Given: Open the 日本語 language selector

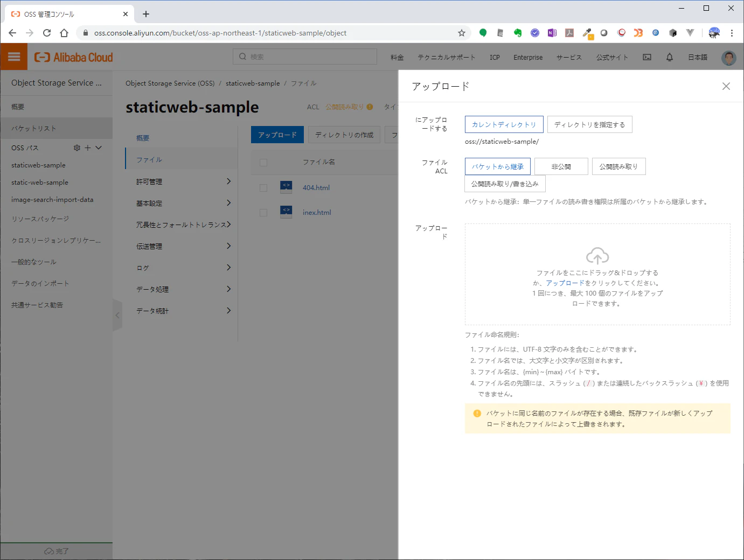Looking at the screenshot, I should (x=698, y=57).
